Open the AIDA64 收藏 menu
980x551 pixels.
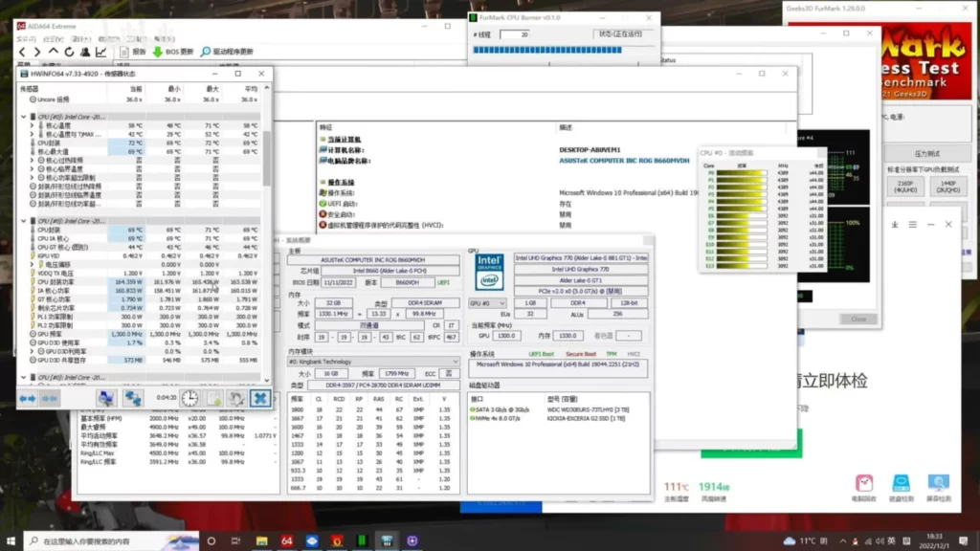pyautogui.click(x=108, y=39)
